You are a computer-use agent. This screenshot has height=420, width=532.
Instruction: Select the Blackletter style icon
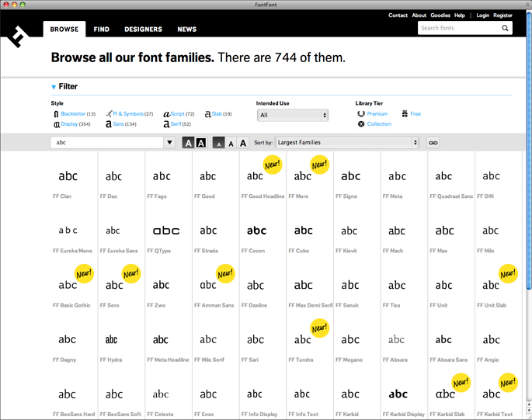point(56,114)
